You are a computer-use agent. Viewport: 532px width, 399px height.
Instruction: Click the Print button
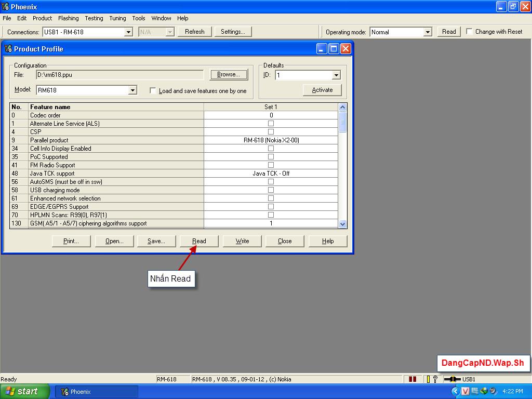pos(71,241)
